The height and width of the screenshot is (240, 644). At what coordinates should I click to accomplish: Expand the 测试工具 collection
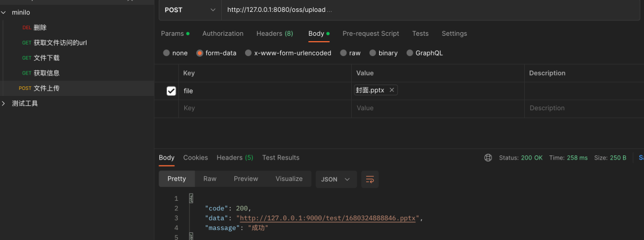pos(4,104)
